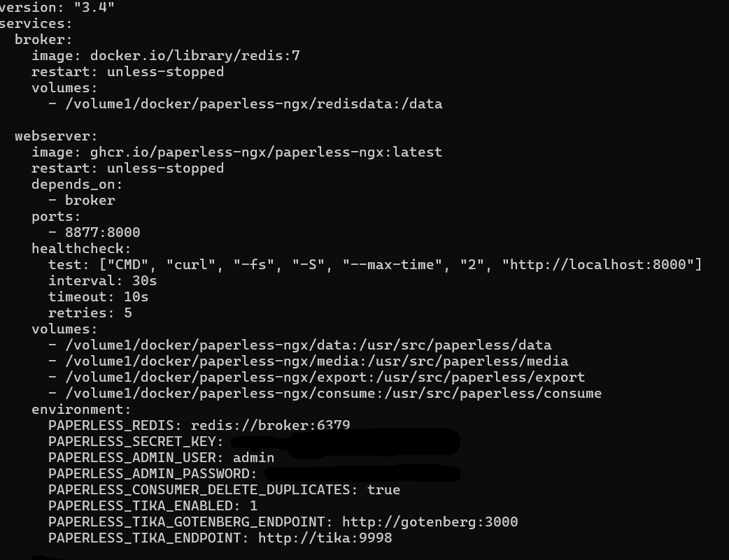Click the webserver service heading
729x560 pixels.
coord(56,136)
